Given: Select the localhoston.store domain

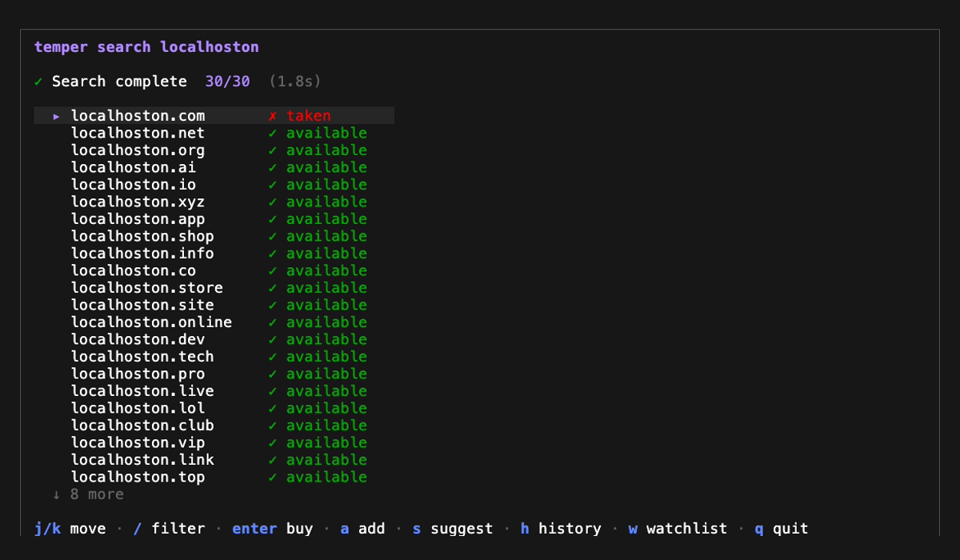Looking at the screenshot, I should click(x=147, y=288).
